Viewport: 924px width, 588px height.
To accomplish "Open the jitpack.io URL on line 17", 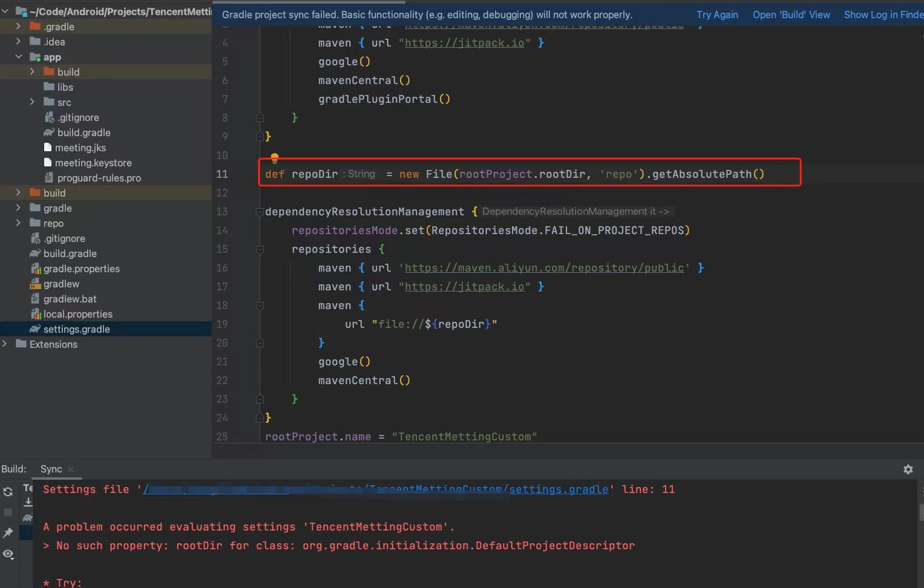I will pos(465,287).
